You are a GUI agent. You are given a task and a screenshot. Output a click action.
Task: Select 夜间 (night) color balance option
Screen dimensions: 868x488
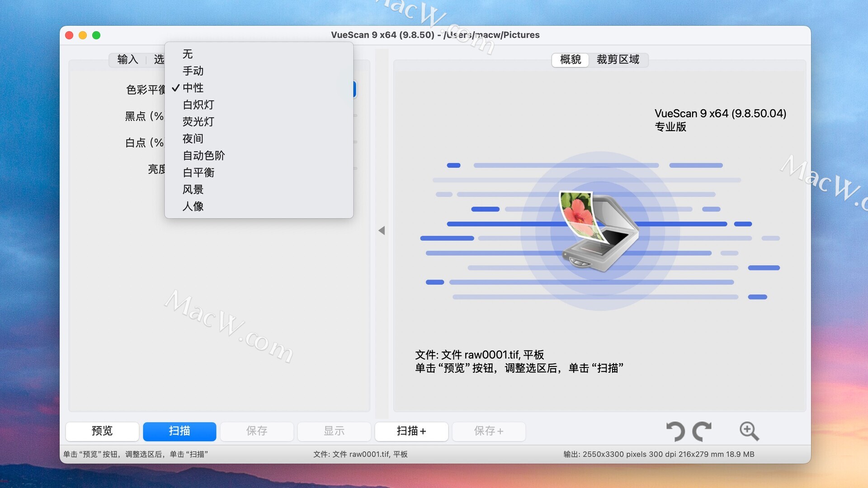tap(193, 139)
